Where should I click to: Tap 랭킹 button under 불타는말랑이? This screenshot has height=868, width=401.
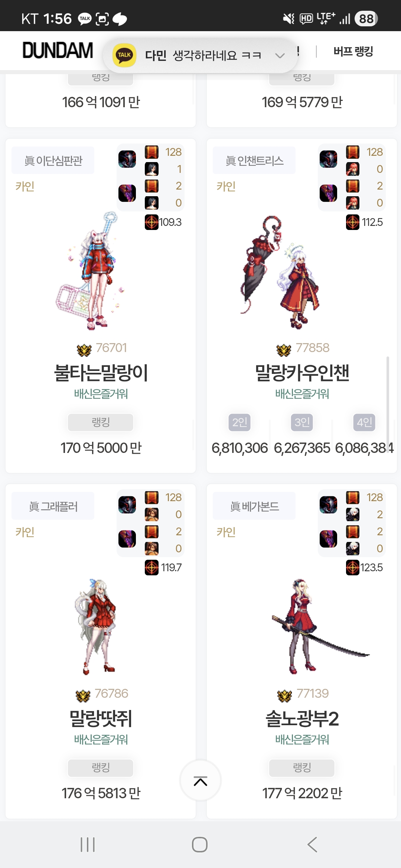click(x=101, y=422)
